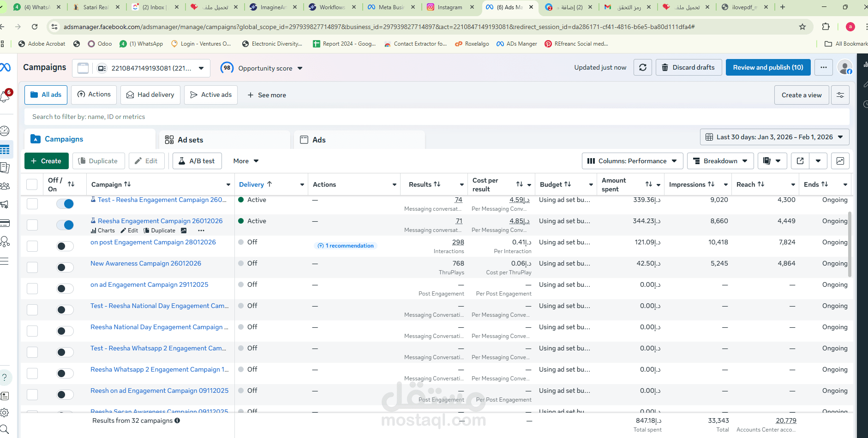Screen dimensions: 868x438
Task: Check the select-all campaigns header checkbox
Action: [x=32, y=184]
